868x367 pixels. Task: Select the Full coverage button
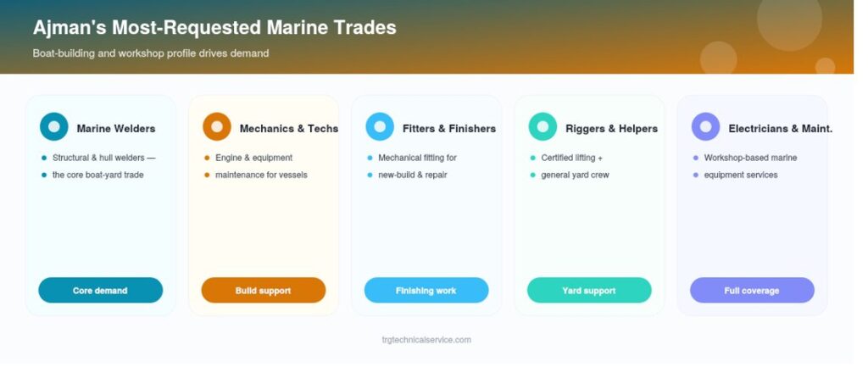pyautogui.click(x=752, y=291)
